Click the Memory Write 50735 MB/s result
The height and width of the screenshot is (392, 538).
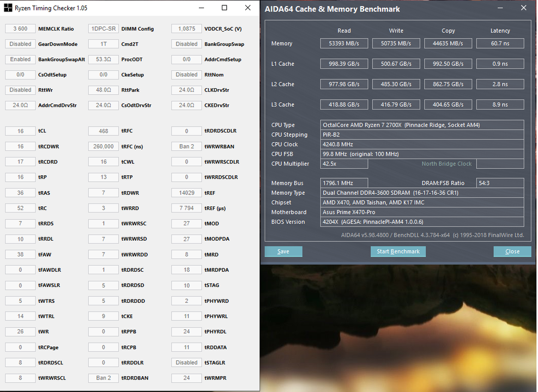pyautogui.click(x=396, y=44)
